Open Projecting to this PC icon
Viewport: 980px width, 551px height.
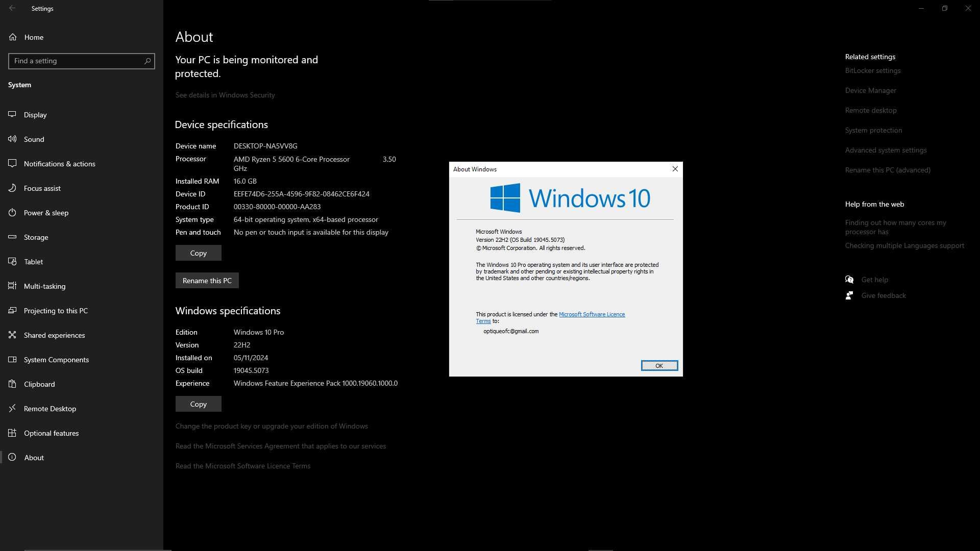(12, 310)
